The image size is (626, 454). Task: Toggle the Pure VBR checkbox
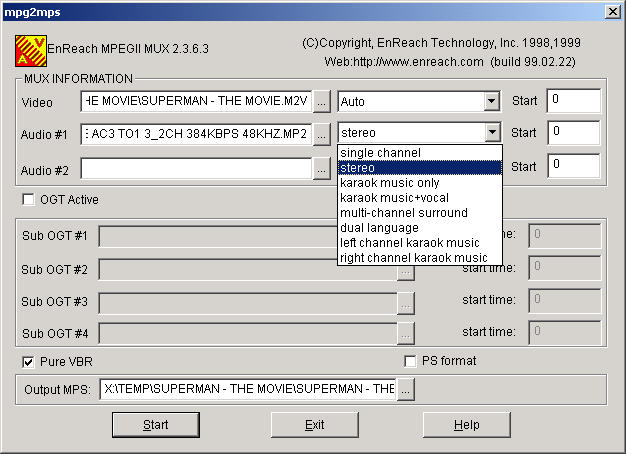(28, 361)
